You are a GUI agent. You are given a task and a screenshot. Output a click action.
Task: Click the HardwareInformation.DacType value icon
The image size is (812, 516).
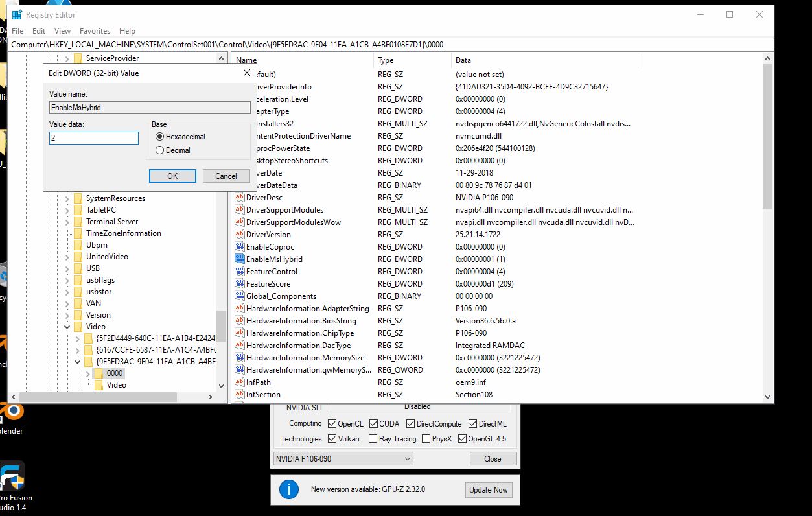(x=240, y=346)
